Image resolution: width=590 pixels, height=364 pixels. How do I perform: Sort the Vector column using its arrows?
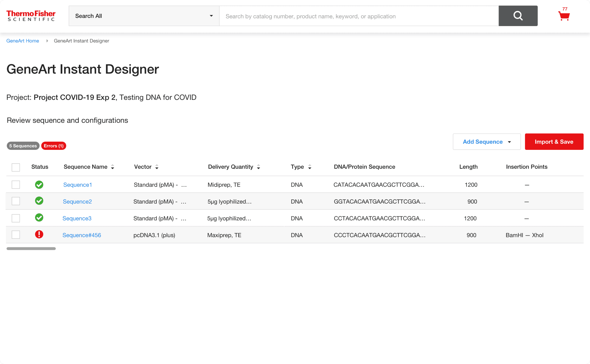[157, 167]
